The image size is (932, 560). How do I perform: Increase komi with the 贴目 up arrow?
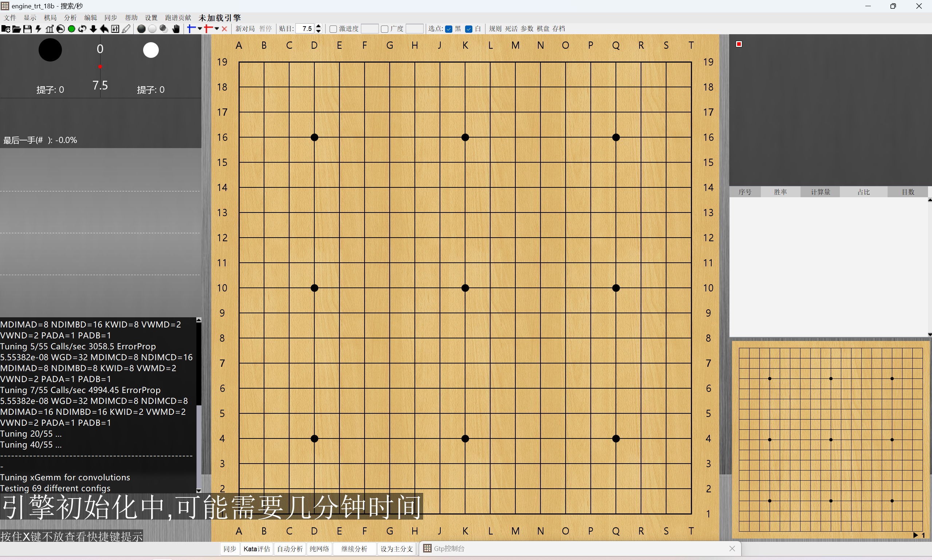tap(318, 27)
